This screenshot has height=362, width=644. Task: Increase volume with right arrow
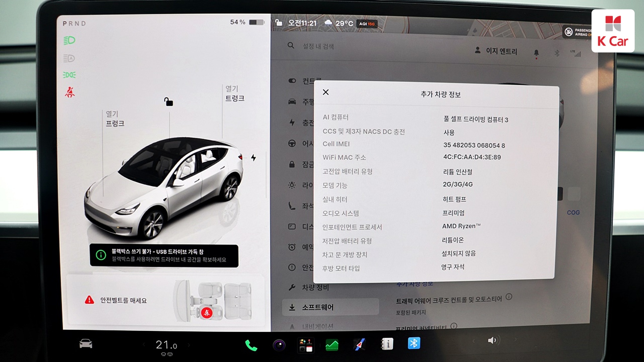tap(516, 339)
